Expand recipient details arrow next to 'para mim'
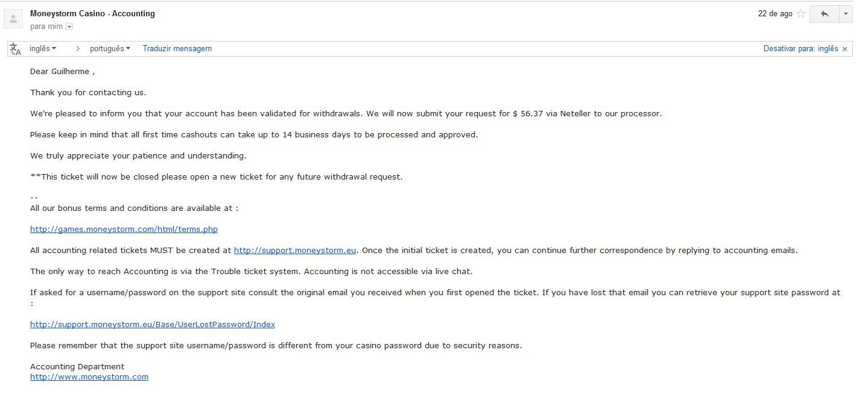The height and width of the screenshot is (394, 868). tap(69, 27)
